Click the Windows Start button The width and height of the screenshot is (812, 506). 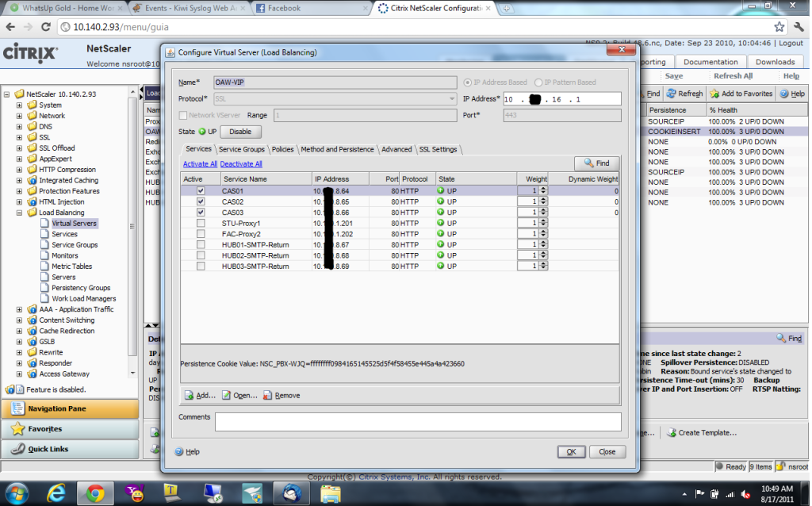click(x=17, y=493)
